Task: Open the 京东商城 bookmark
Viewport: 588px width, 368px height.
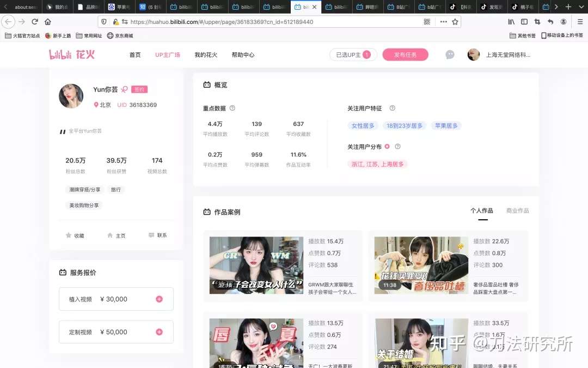Action: pos(120,35)
